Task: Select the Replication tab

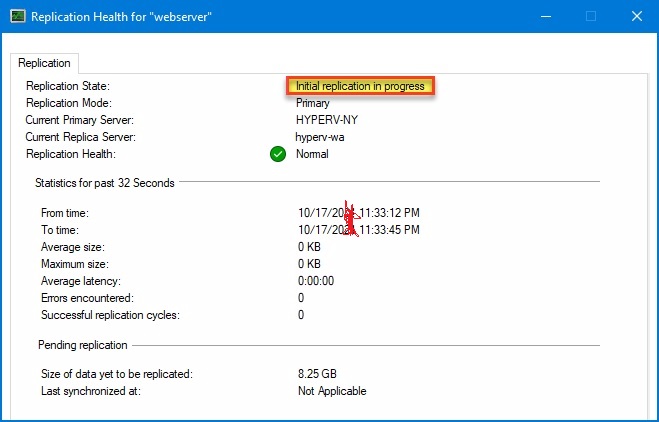Action: click(44, 63)
